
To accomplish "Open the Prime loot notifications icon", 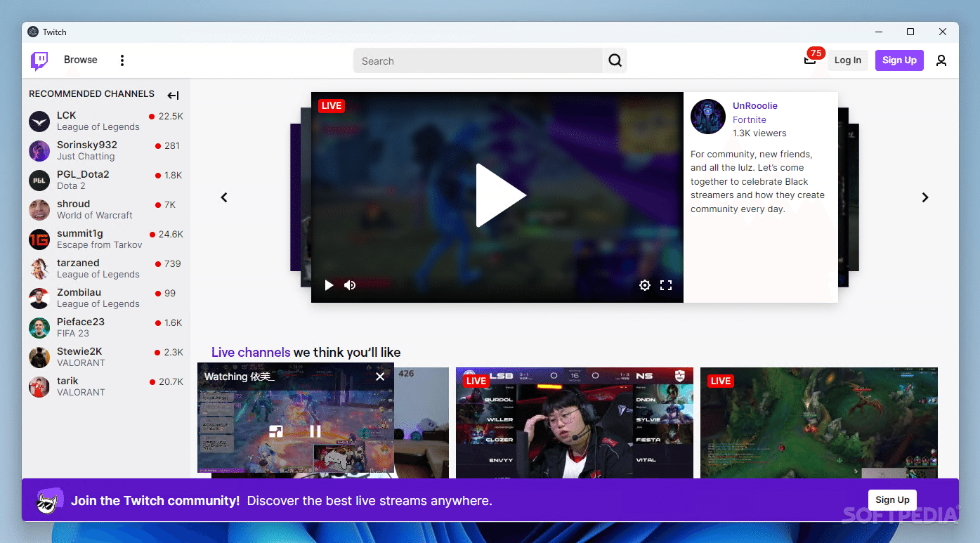I will coord(810,60).
